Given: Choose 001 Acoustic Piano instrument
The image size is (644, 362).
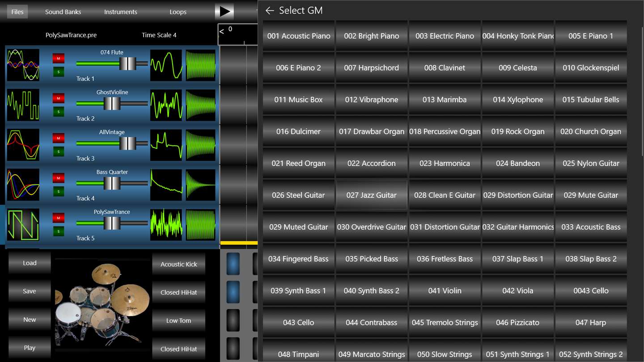Looking at the screenshot, I should click(299, 36).
